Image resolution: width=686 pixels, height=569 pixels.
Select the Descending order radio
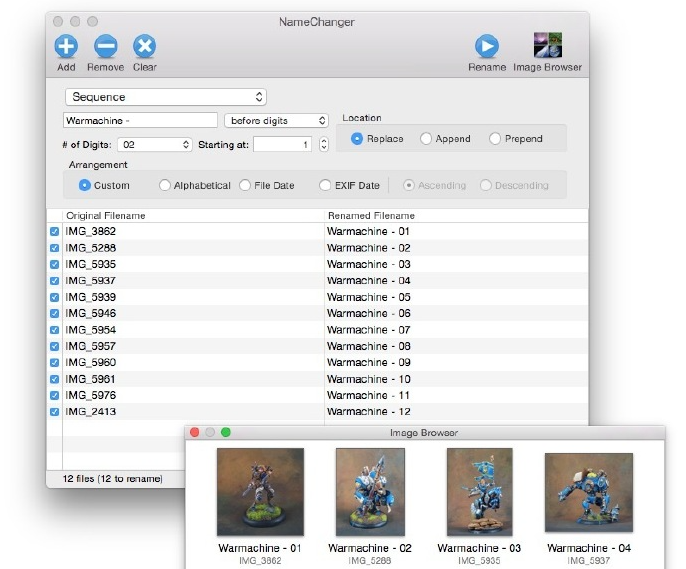point(514,185)
